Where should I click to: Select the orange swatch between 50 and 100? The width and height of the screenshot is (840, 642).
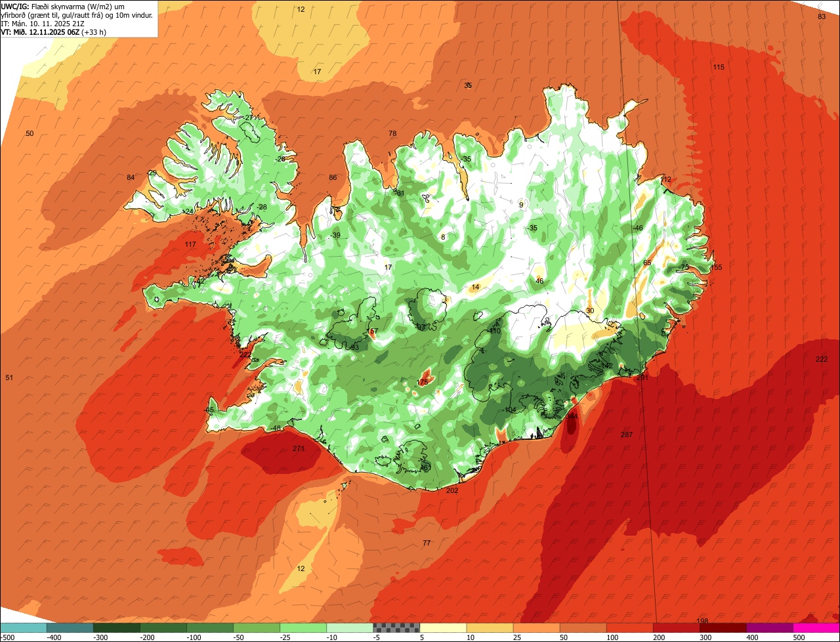point(582,628)
